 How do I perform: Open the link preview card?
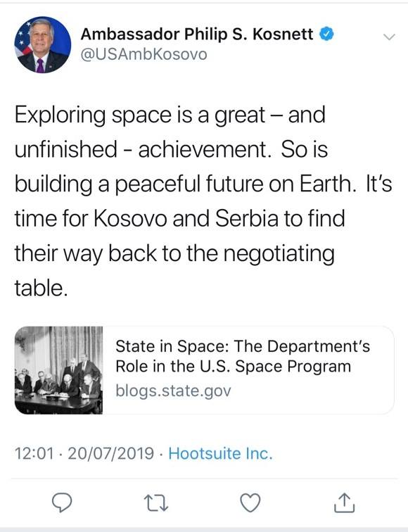click(204, 370)
